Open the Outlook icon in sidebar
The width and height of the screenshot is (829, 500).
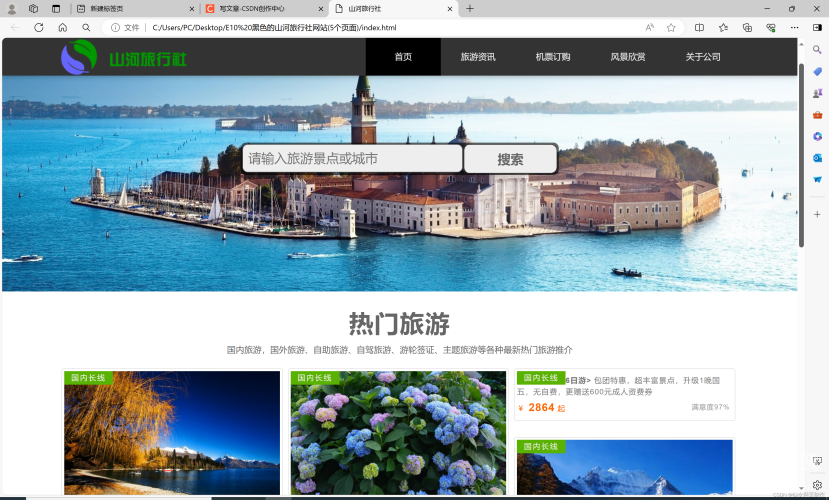817,158
